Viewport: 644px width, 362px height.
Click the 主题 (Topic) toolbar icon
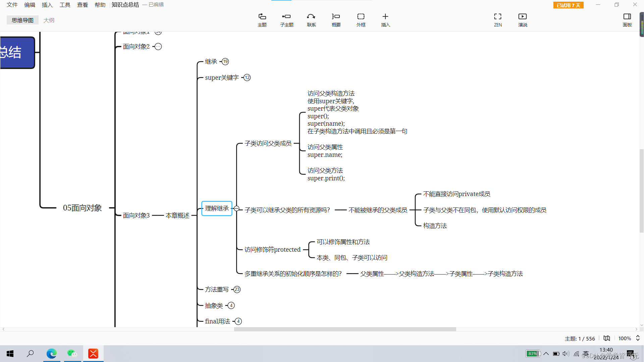(x=262, y=20)
